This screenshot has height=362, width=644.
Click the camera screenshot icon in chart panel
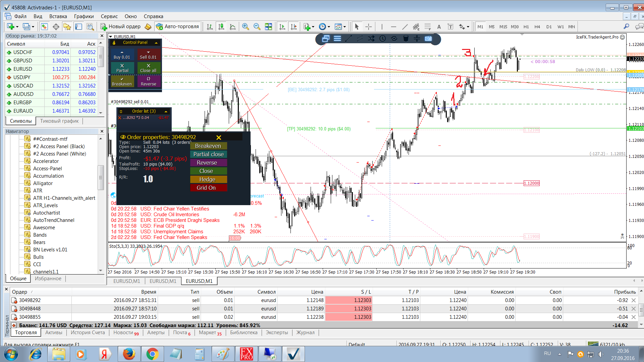(428, 39)
